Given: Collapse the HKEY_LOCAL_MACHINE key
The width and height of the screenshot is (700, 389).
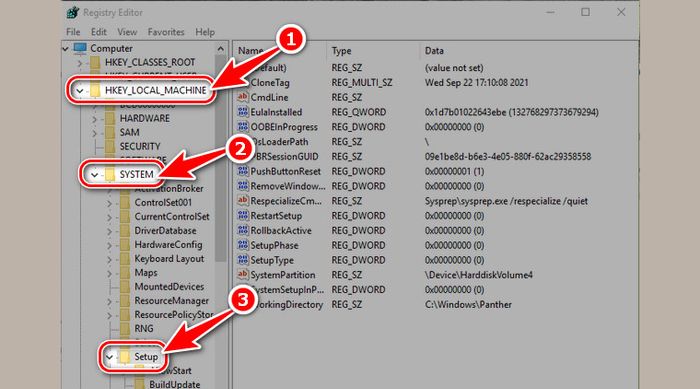Looking at the screenshot, I should (x=79, y=91).
